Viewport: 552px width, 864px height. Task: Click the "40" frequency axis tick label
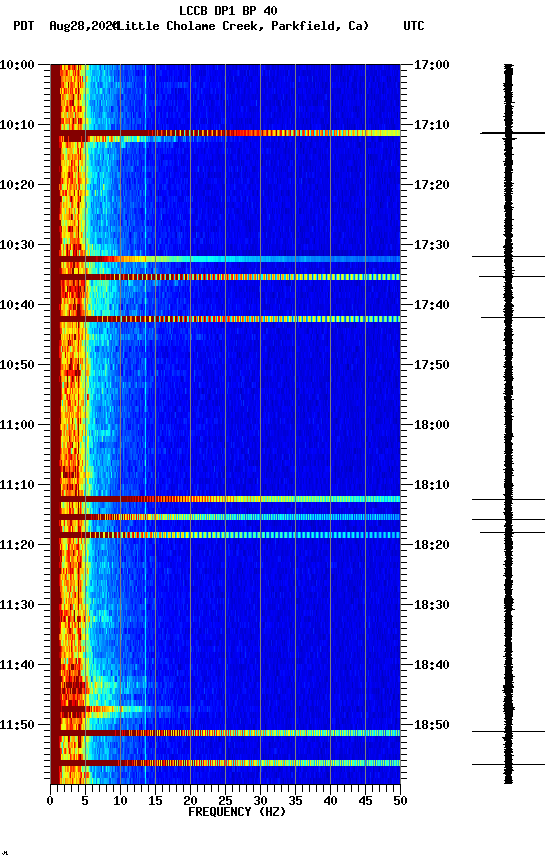[330, 801]
